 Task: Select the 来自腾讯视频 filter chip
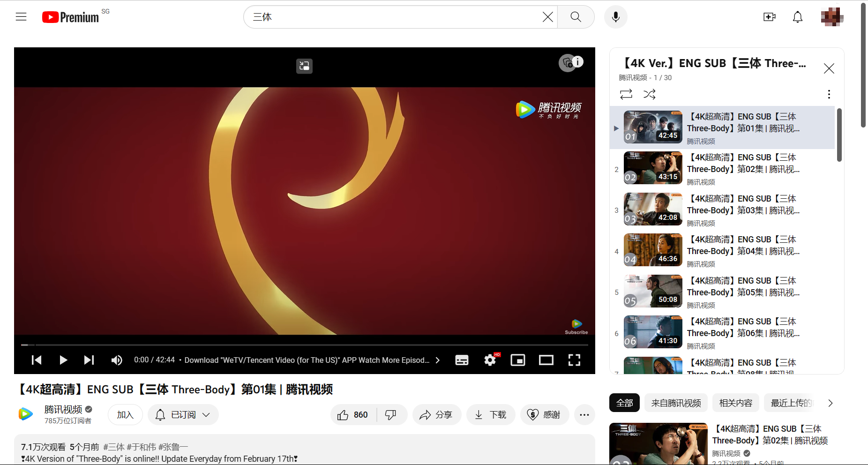(x=676, y=403)
